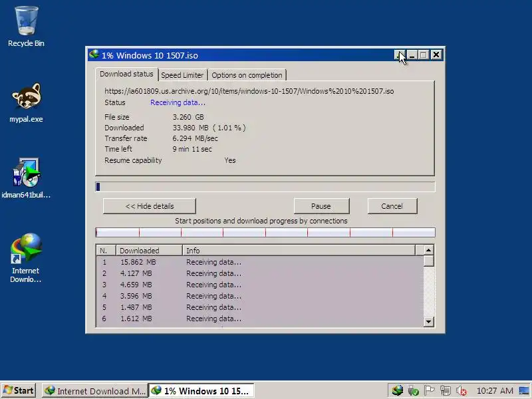
Task: Click the 10:27 AM taskbar clock
Action: [495, 391]
